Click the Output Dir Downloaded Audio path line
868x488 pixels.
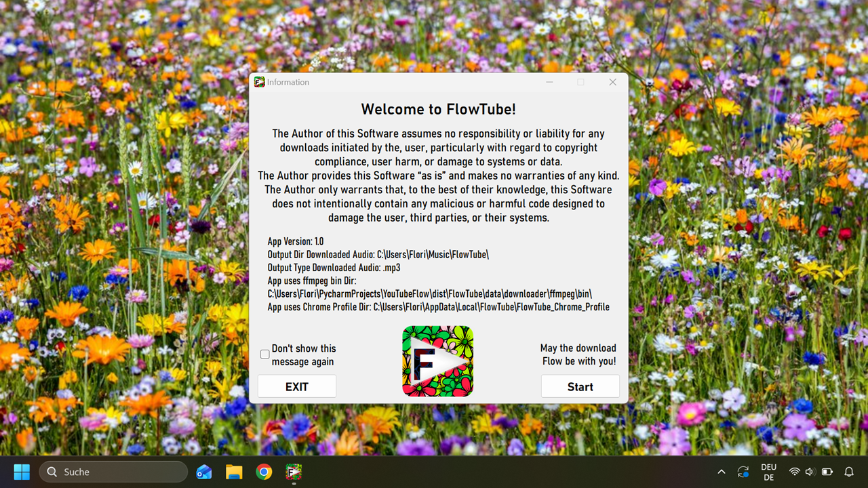click(x=378, y=254)
